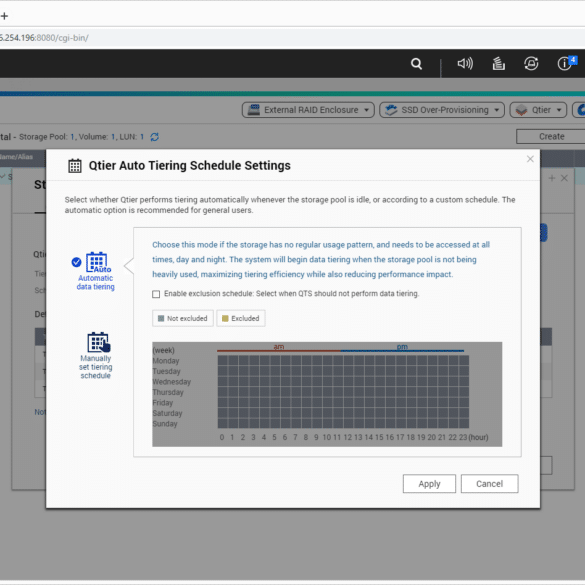
Task: Click Wednesday hour 12 schedule cell
Action: pyautogui.click(x=348, y=381)
